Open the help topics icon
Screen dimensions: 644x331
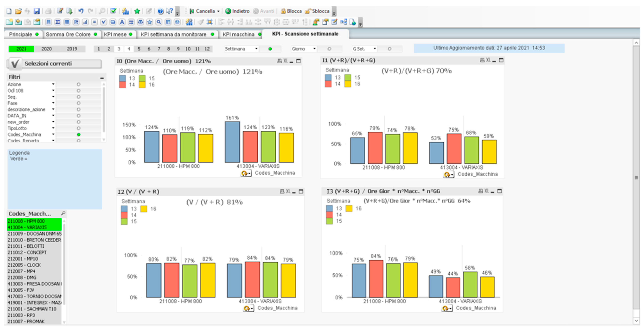pyautogui.click(x=160, y=11)
